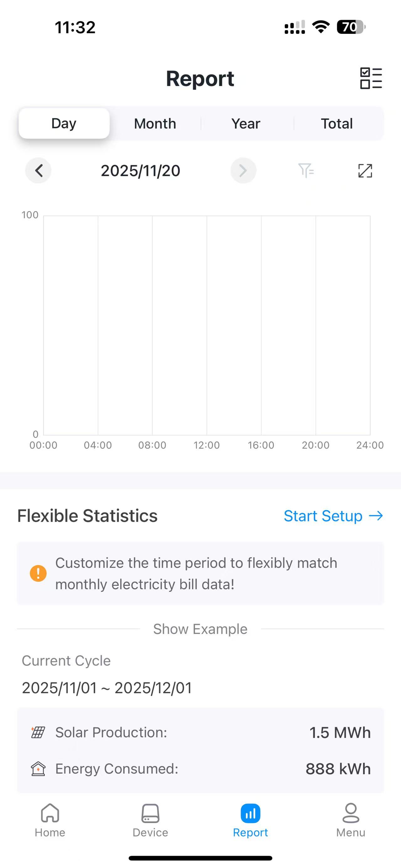Tap the empty daily chart area
This screenshot has width=401, height=868.
click(206, 325)
